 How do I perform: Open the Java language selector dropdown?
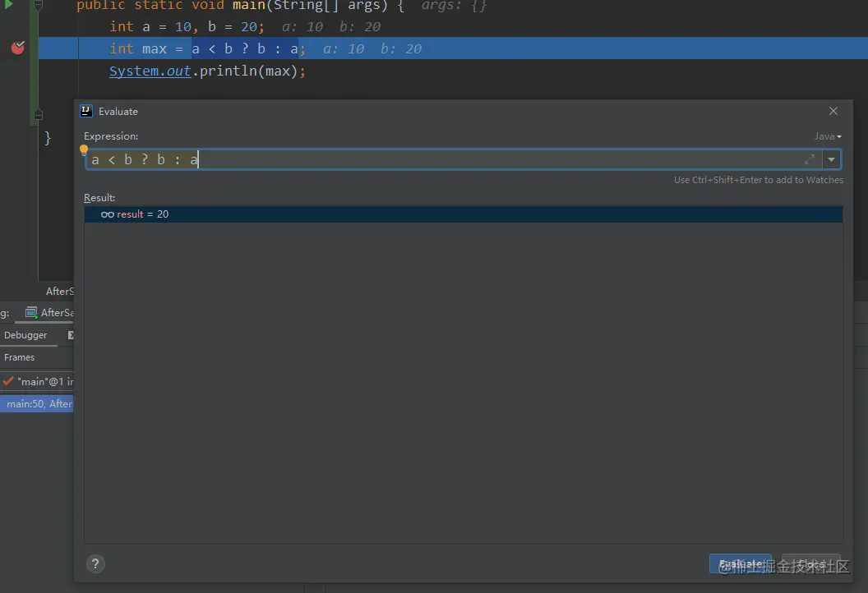(x=828, y=136)
